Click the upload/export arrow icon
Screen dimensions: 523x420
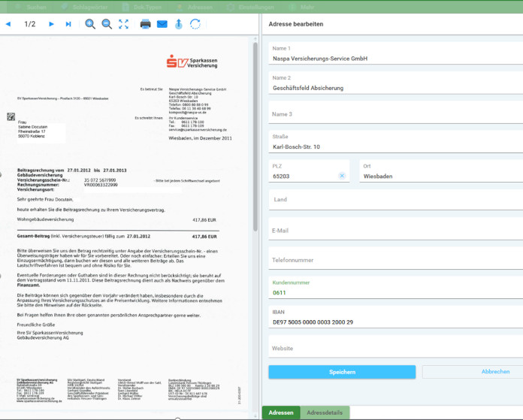(179, 24)
